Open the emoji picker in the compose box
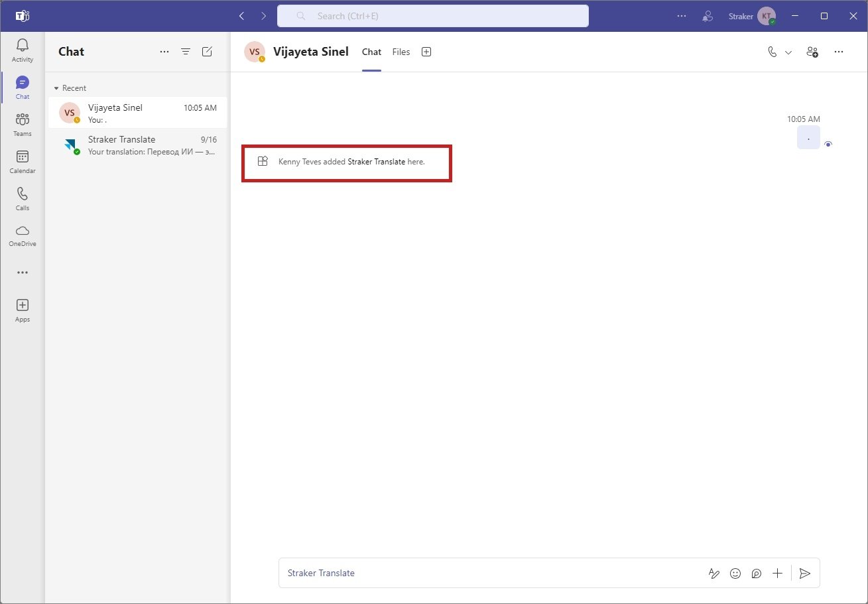The width and height of the screenshot is (868, 604). [735, 573]
